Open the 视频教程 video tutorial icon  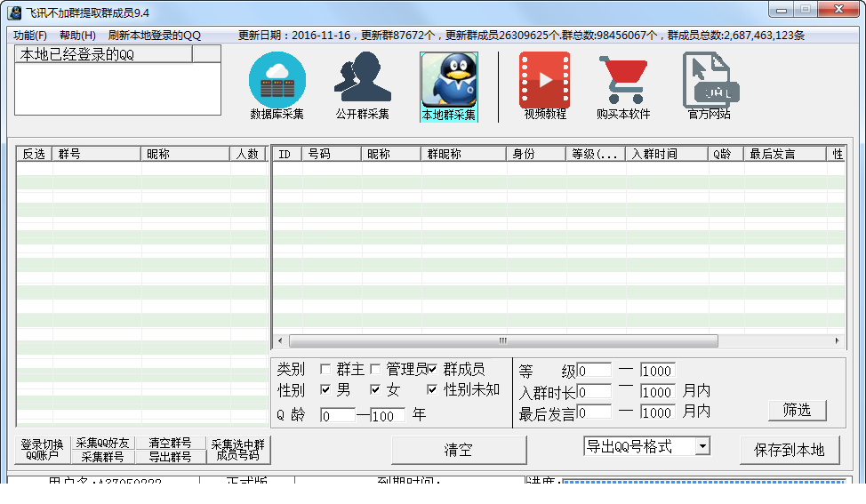544,80
